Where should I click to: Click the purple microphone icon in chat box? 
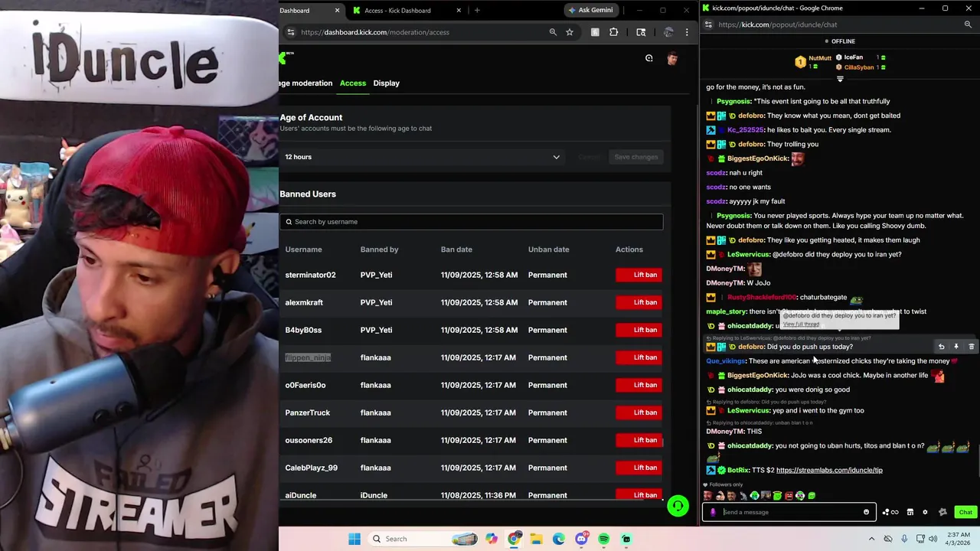tap(713, 512)
